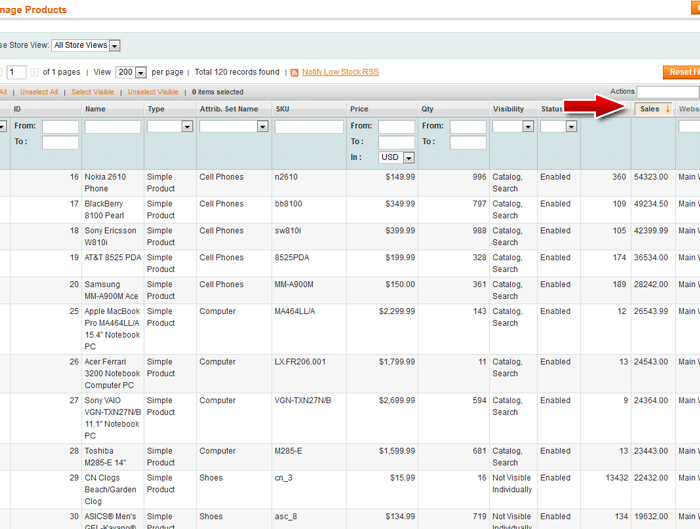The image size is (700, 529).
Task: Sort by Name column header
Action: pos(95,109)
